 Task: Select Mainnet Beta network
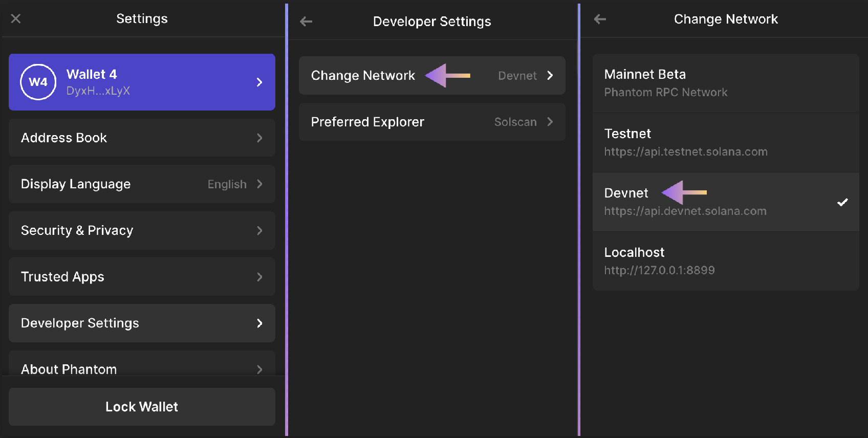725,83
